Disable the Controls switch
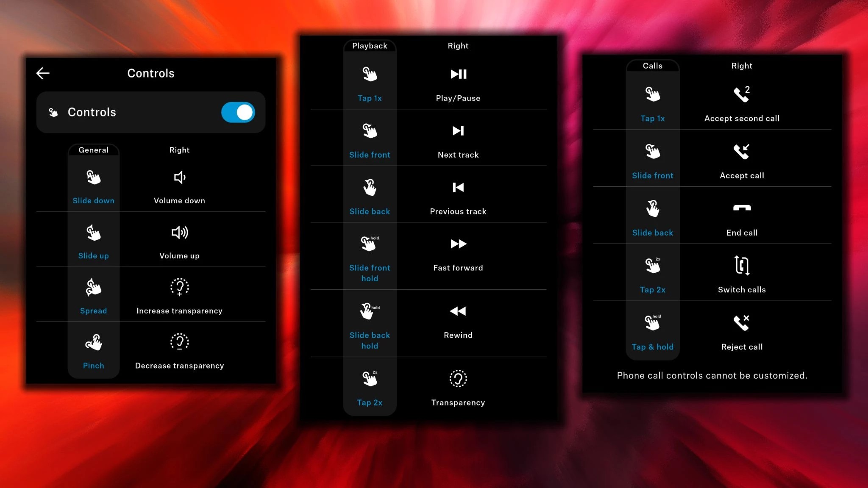 pos(238,112)
